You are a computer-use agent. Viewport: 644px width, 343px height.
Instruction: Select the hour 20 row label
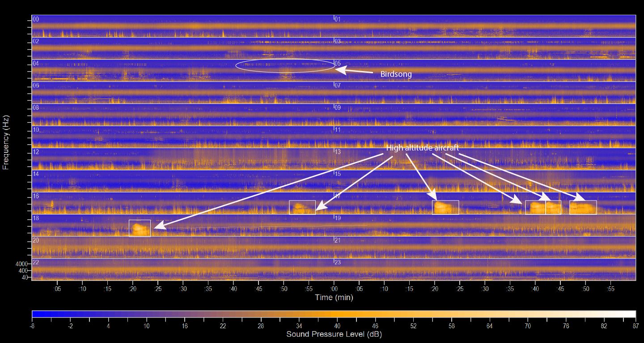pyautogui.click(x=36, y=240)
